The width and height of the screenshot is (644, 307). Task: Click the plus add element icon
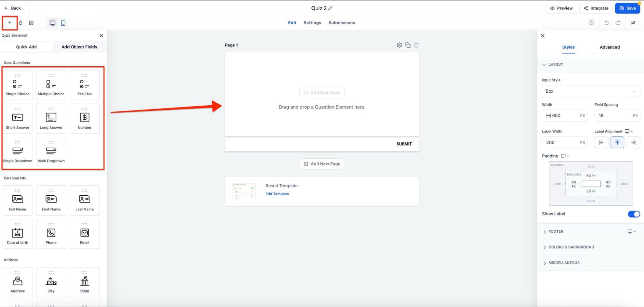click(x=10, y=23)
